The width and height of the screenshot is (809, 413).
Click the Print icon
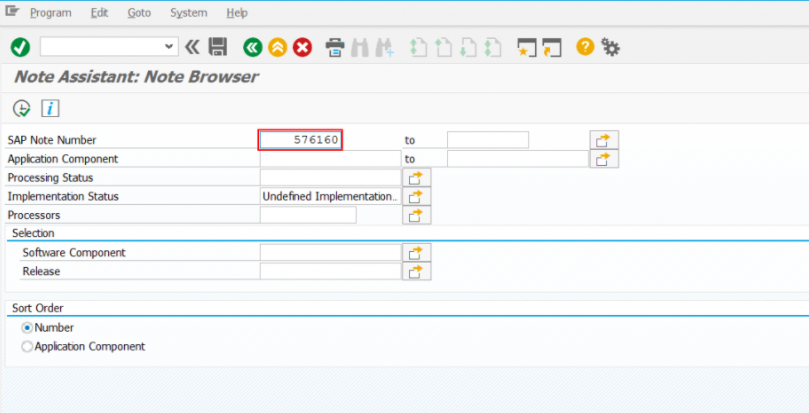(335, 47)
